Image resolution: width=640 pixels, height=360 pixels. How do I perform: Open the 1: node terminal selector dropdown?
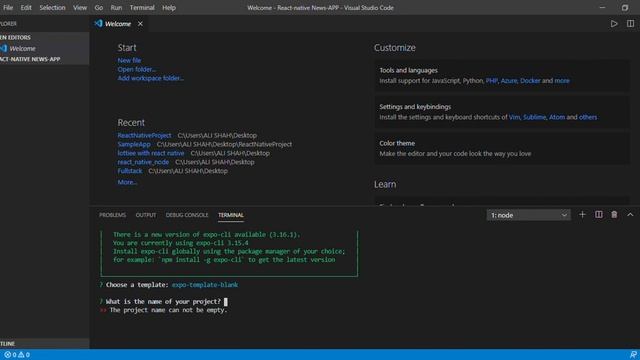[x=528, y=215]
